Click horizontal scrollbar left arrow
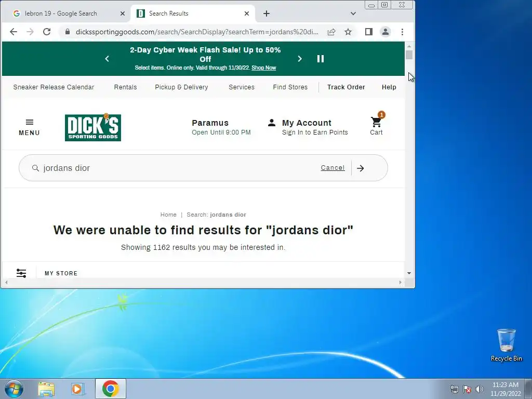The height and width of the screenshot is (399, 532). click(6, 282)
